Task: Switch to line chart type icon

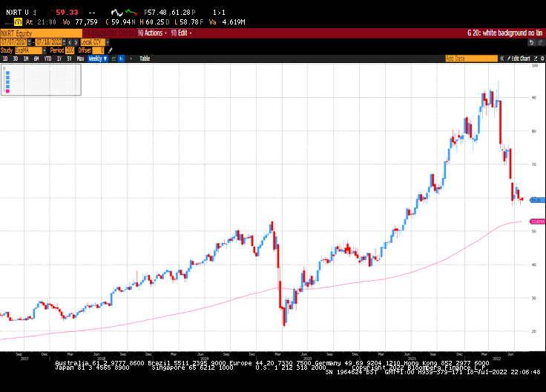Action: (x=114, y=59)
